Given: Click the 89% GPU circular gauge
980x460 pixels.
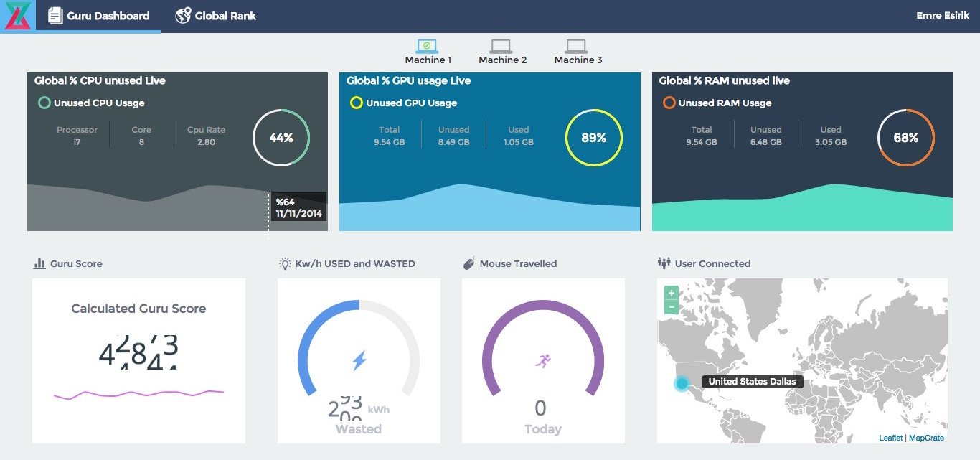Looking at the screenshot, I should 594,138.
